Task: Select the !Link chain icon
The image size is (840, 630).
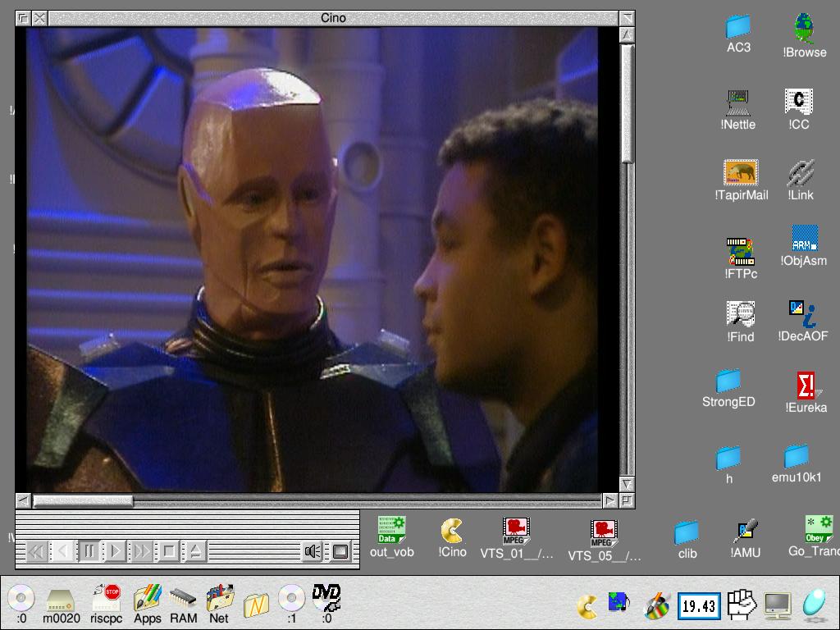Action: [x=801, y=180]
